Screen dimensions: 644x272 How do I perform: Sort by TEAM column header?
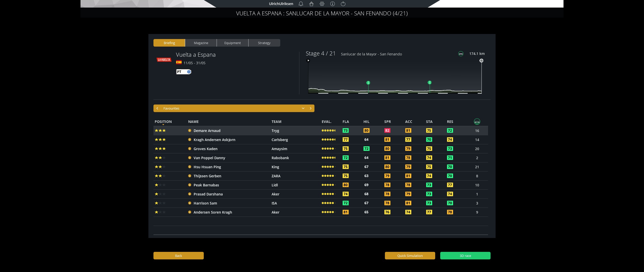[x=276, y=122]
